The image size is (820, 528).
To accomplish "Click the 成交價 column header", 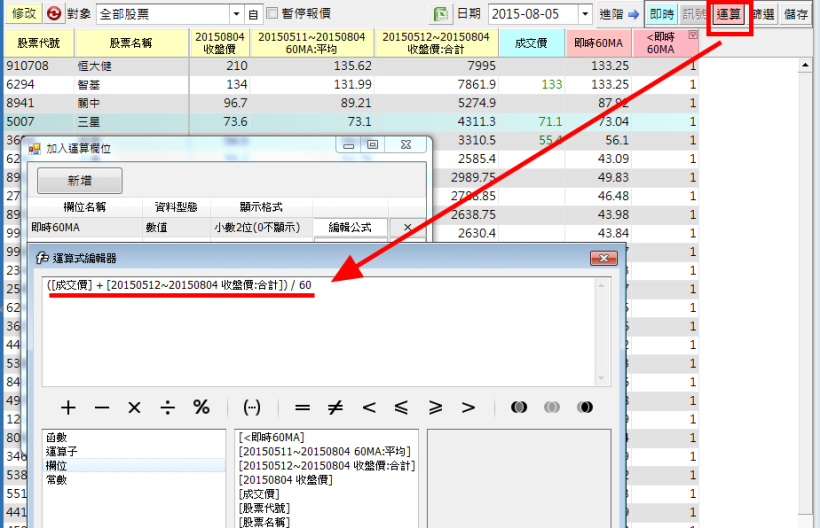I will 531,43.
